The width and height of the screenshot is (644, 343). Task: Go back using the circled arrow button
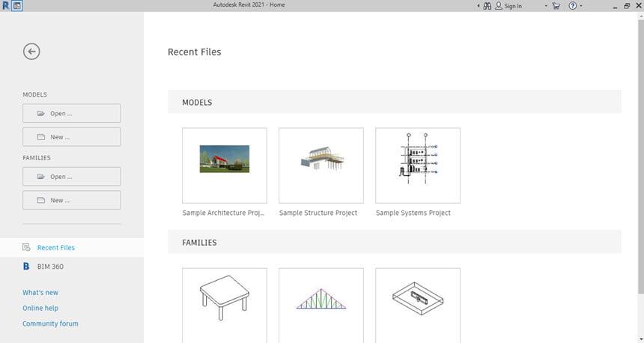(x=31, y=52)
